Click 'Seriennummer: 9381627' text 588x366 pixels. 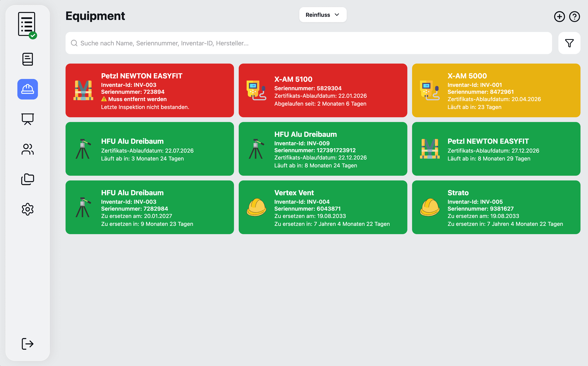pos(480,209)
